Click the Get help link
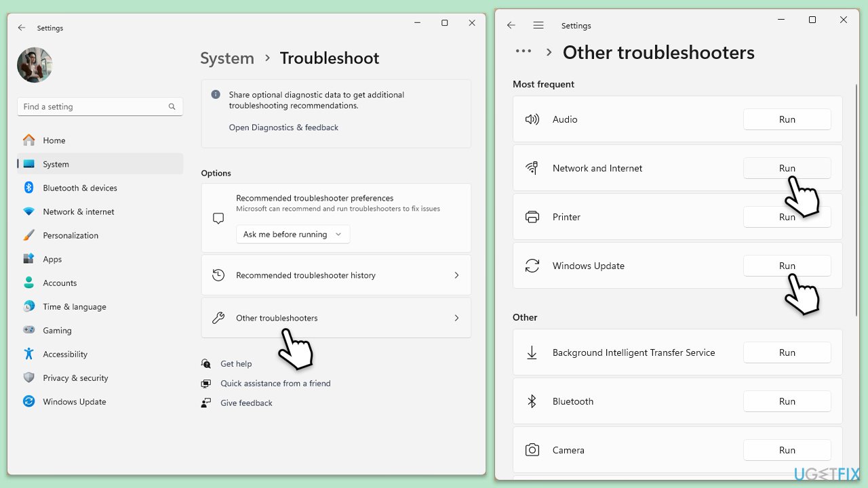The image size is (868, 488). [x=236, y=364]
